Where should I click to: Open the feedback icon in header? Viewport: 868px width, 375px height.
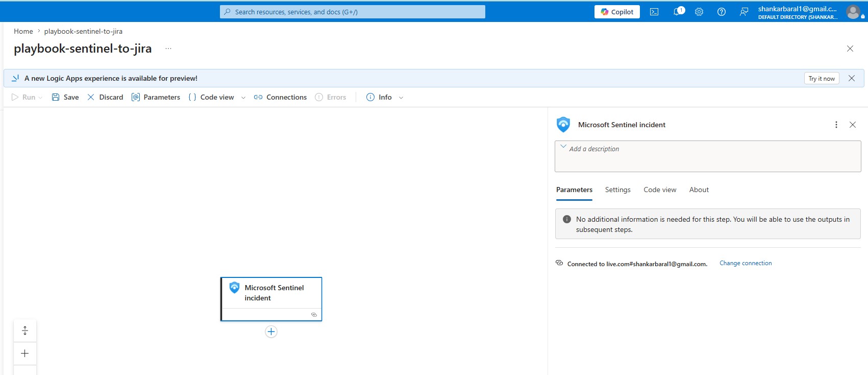[744, 12]
